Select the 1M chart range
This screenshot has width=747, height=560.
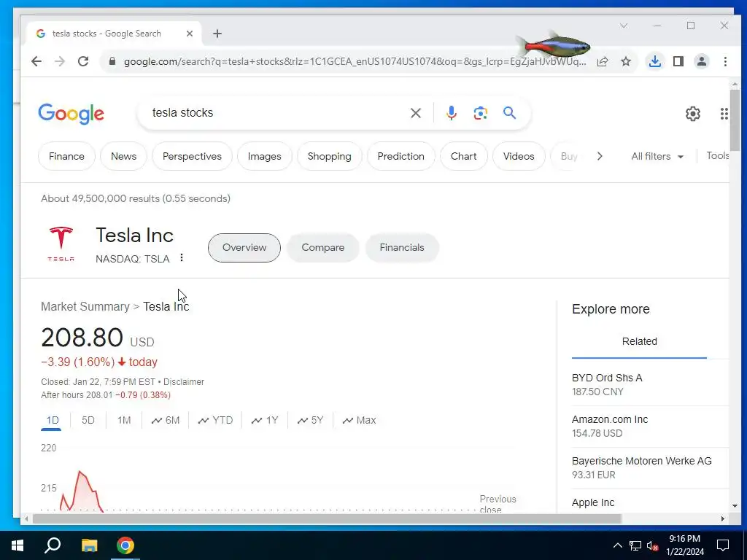124,421
